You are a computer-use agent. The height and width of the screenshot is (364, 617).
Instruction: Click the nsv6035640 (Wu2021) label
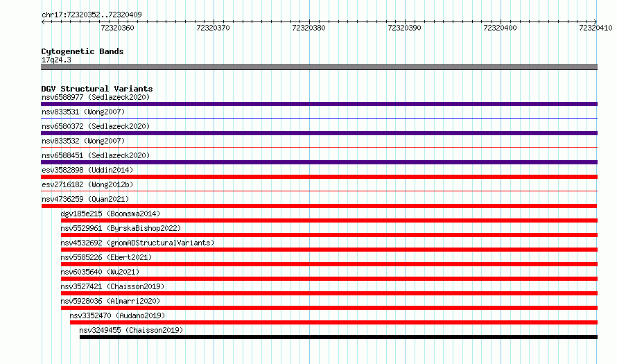pyautogui.click(x=100, y=272)
